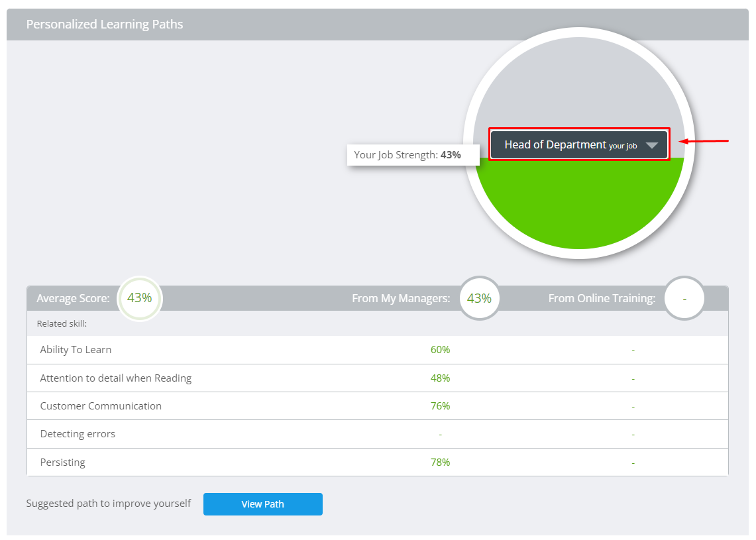Click the Personalized Learning Paths header
Image resolution: width=756 pixels, height=540 pixels.
coord(105,25)
